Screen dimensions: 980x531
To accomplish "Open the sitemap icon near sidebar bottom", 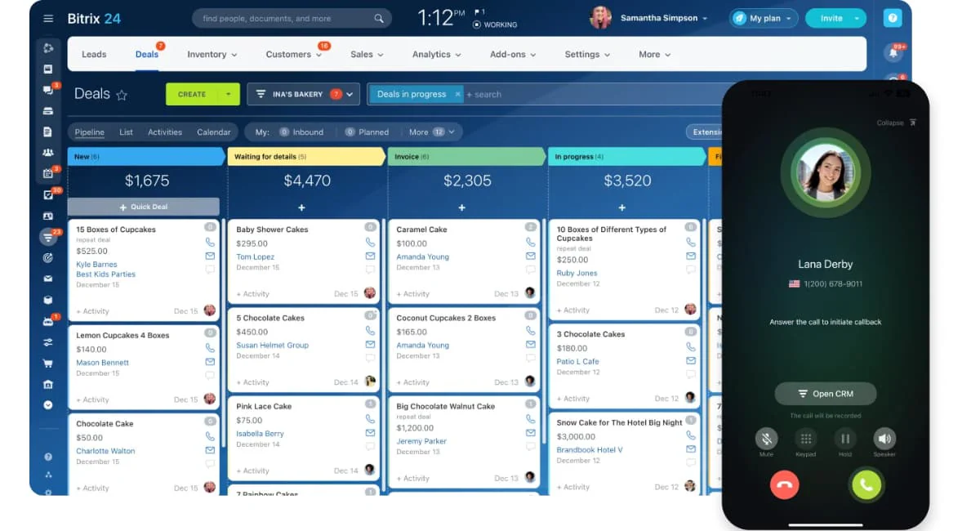I will point(48,475).
